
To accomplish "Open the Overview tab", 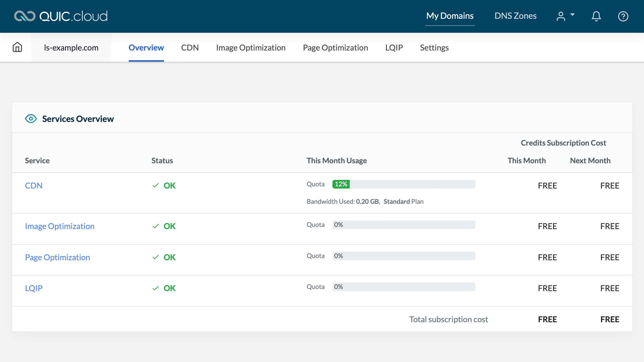I will pos(146,48).
